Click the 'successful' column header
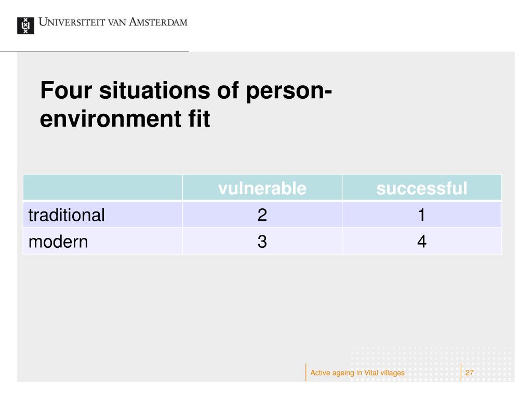The width and height of the screenshot is (532, 399). coord(422,188)
